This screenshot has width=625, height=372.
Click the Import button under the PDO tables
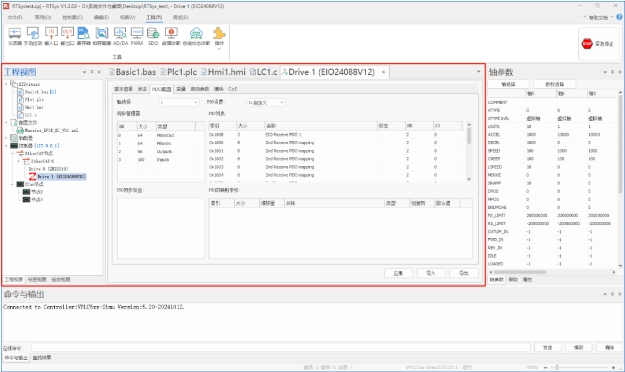click(431, 273)
